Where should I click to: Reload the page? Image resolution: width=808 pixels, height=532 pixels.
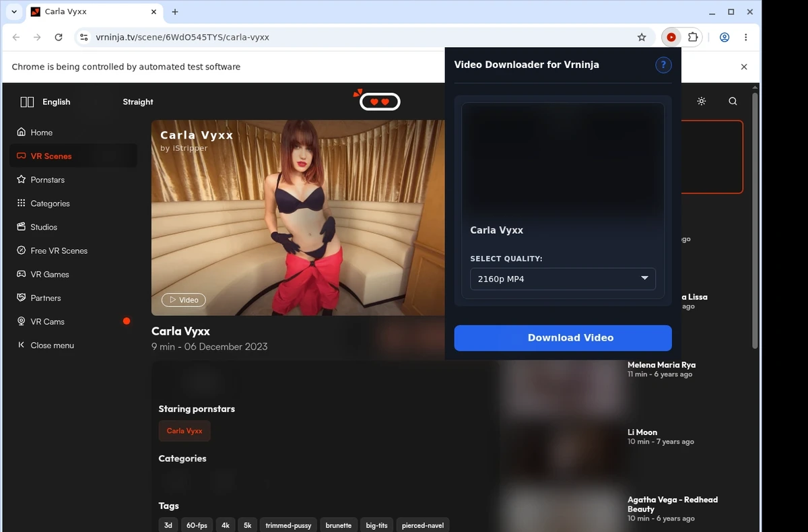coord(59,38)
